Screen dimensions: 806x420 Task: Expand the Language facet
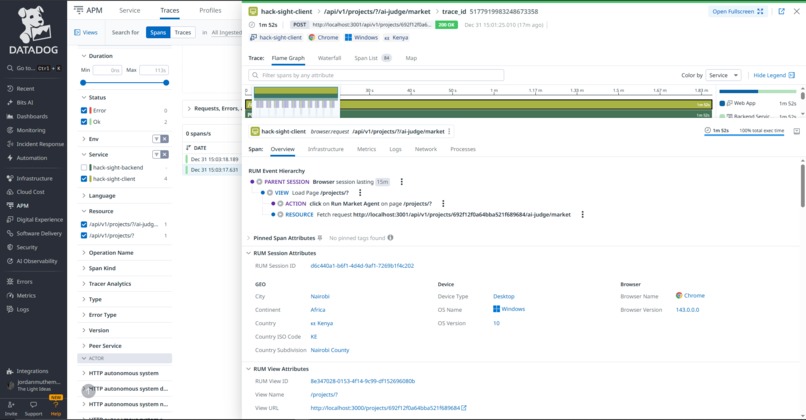click(84, 196)
